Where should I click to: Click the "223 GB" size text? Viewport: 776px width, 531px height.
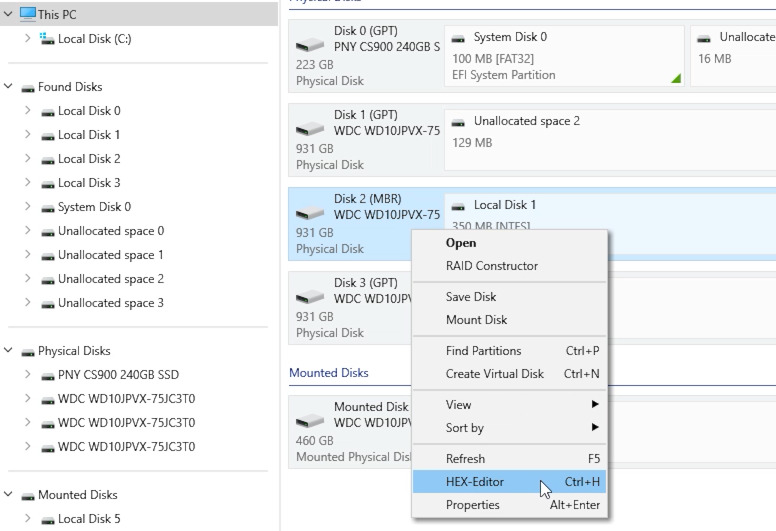tap(314, 65)
